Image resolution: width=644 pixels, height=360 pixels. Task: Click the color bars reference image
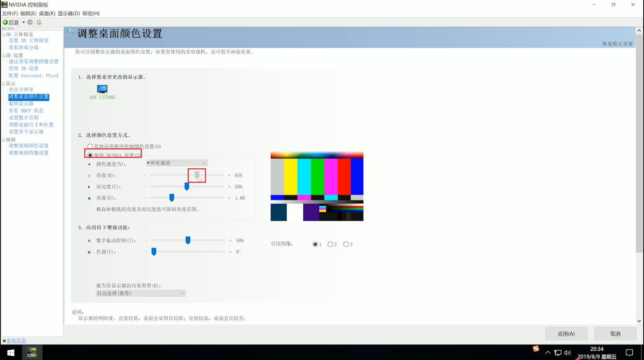pyautogui.click(x=317, y=186)
